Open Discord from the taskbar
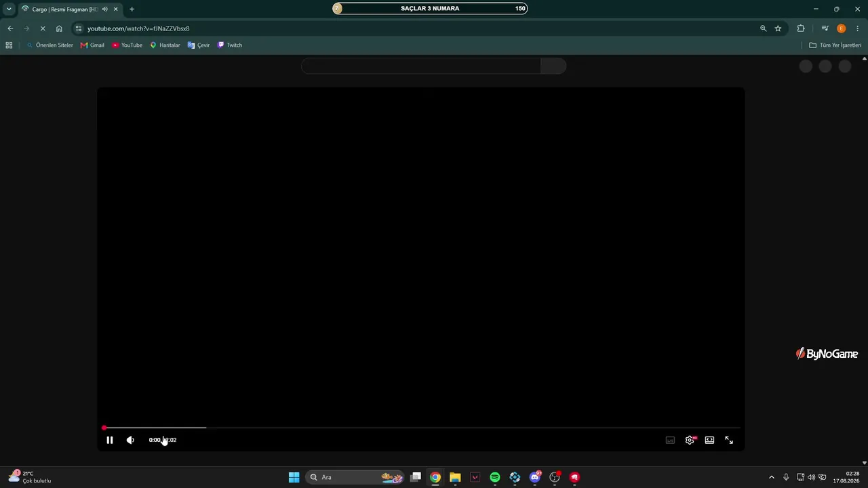Viewport: 868px width, 488px height. pos(535,477)
